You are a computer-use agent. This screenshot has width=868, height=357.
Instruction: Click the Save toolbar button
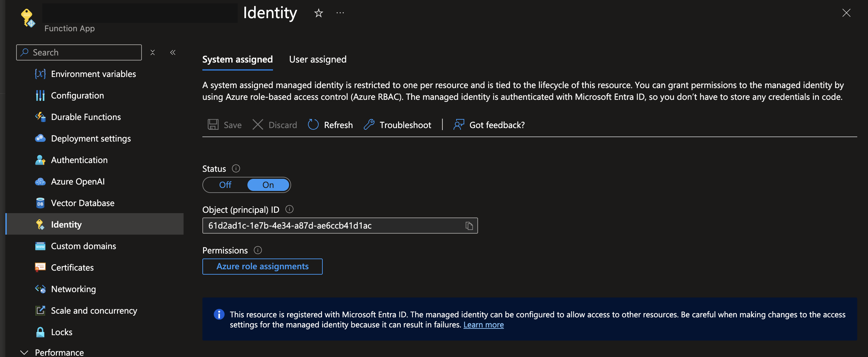(225, 125)
